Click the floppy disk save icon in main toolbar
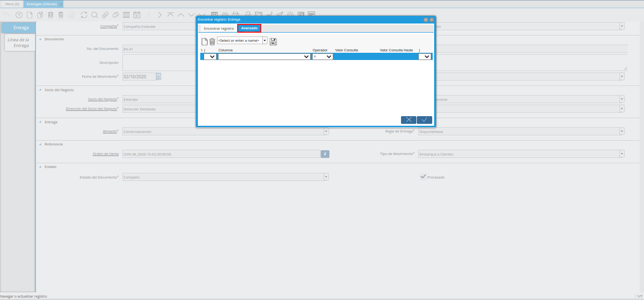The height and width of the screenshot is (300, 644). tap(72, 15)
